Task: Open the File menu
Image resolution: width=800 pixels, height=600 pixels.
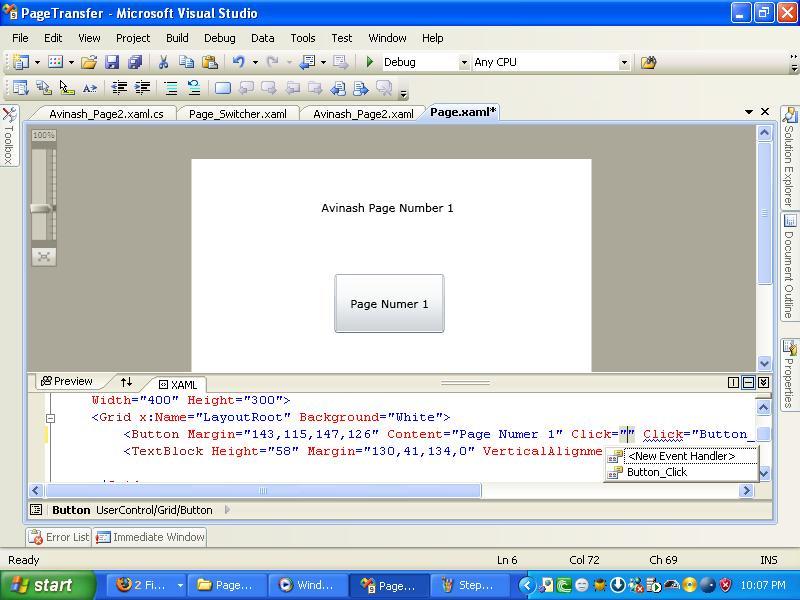Action: pos(20,38)
